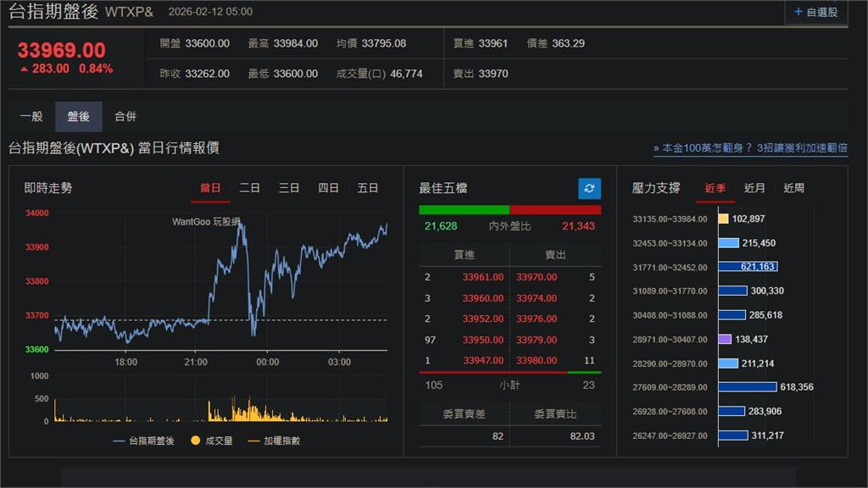Image resolution: width=868 pixels, height=488 pixels.
Task: Select bid price 33961.00 in order book
Action: tap(483, 277)
